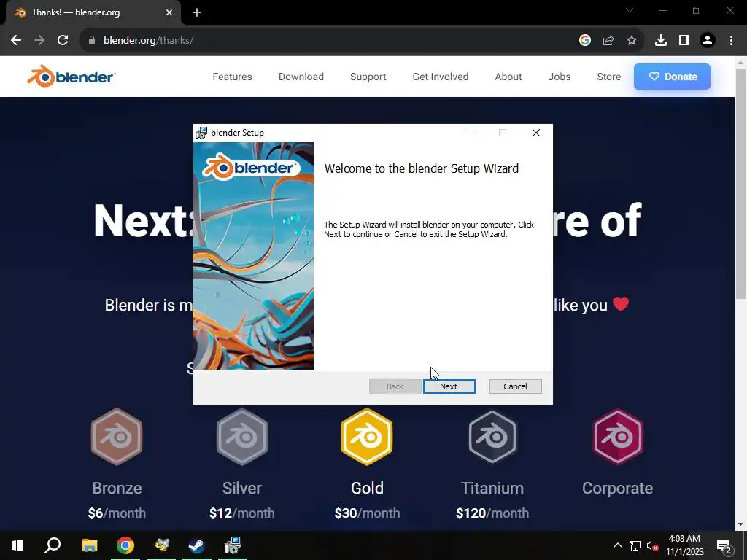This screenshot has height=560, width=747.
Task: Open the Support page link
Action: pyautogui.click(x=368, y=77)
